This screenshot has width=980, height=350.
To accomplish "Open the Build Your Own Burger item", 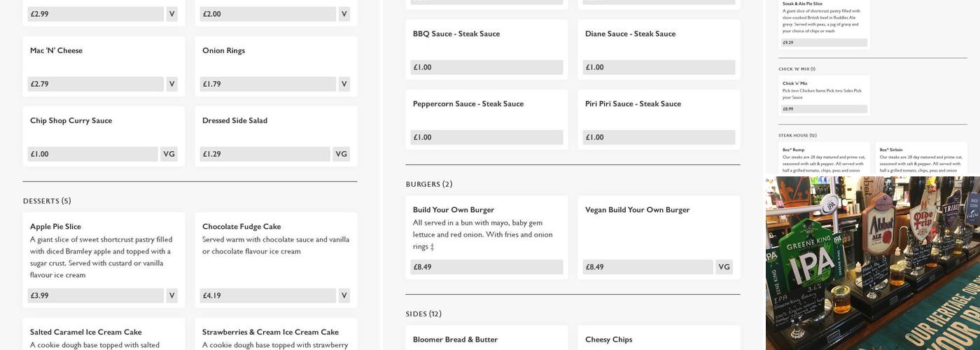I will click(x=454, y=209).
